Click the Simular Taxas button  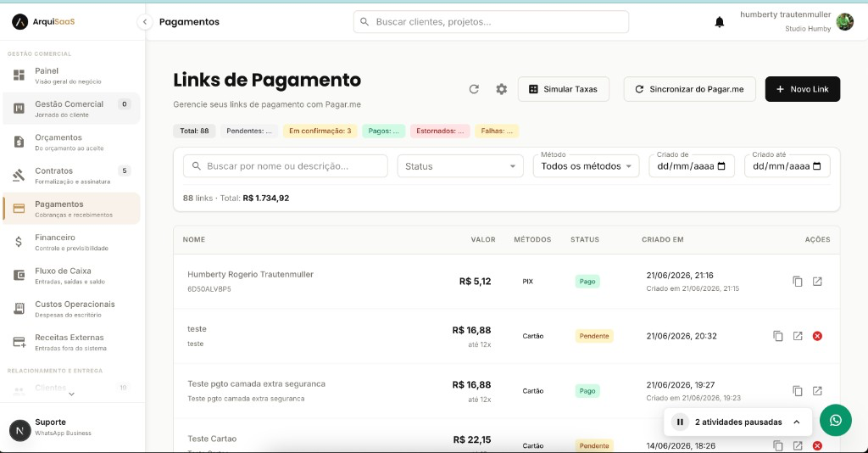pos(564,89)
